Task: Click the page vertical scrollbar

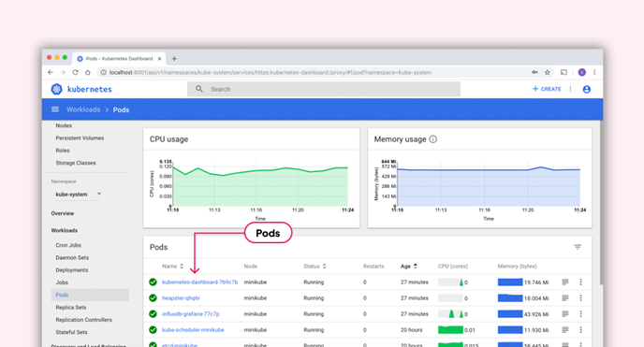Action: tap(601, 203)
